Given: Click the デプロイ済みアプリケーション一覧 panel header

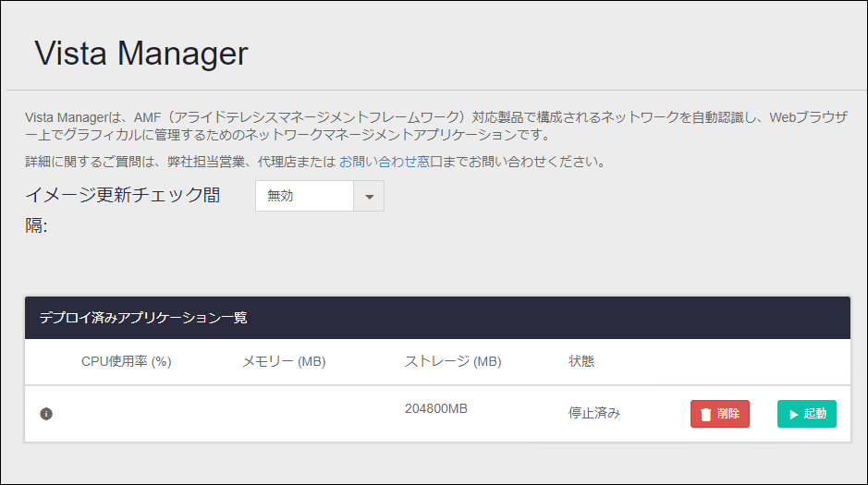Looking at the screenshot, I should [x=437, y=318].
